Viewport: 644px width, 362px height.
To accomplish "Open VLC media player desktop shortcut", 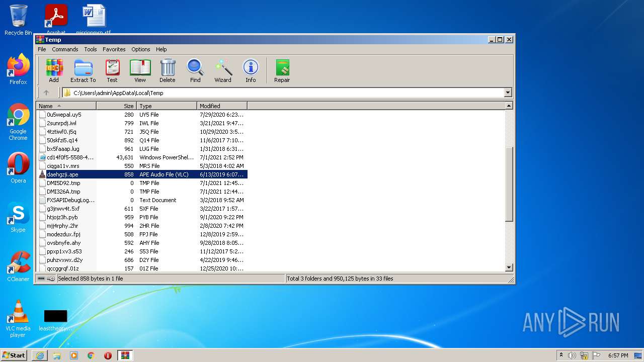I will pos(18,319).
